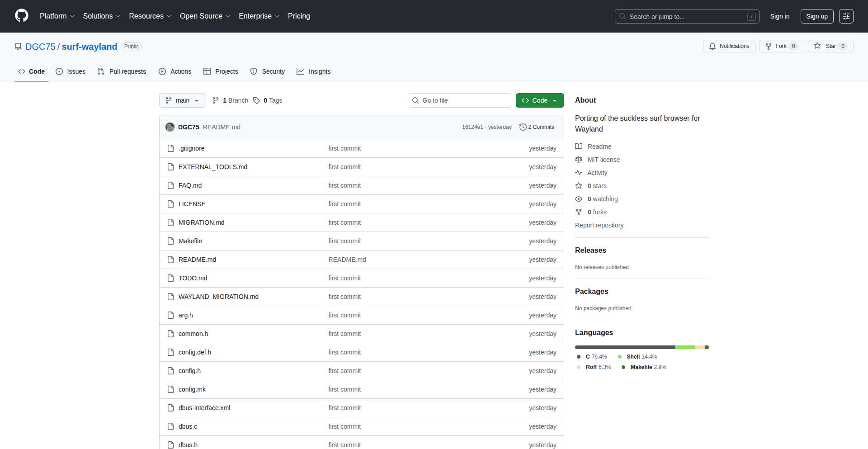Switch to the Pull requests tab
Viewport: 868px width, 449px height.
[x=122, y=71]
